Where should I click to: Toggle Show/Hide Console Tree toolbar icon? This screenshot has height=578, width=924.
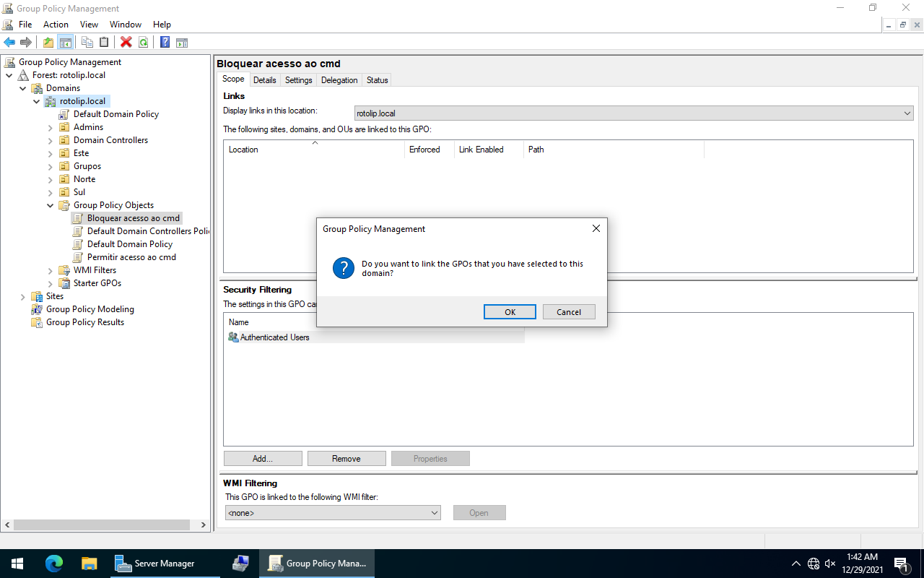66,42
